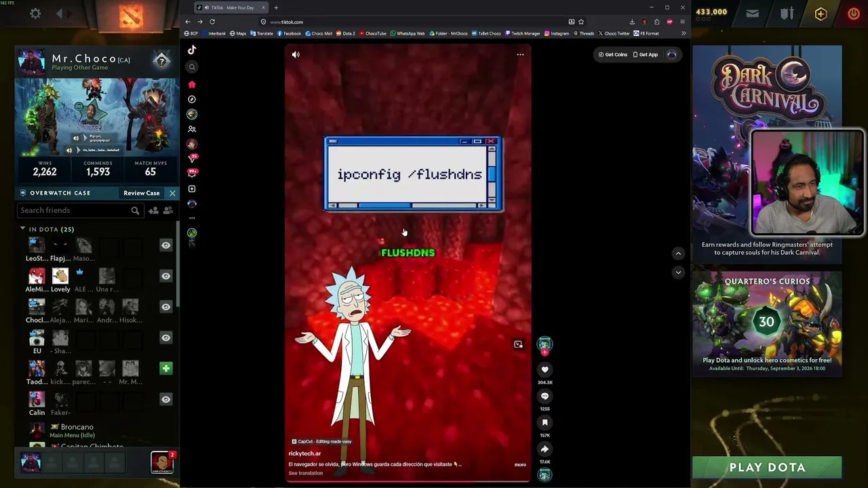868x488 pixels.
Task: Open the ChocoTube bookmark
Action: (373, 33)
